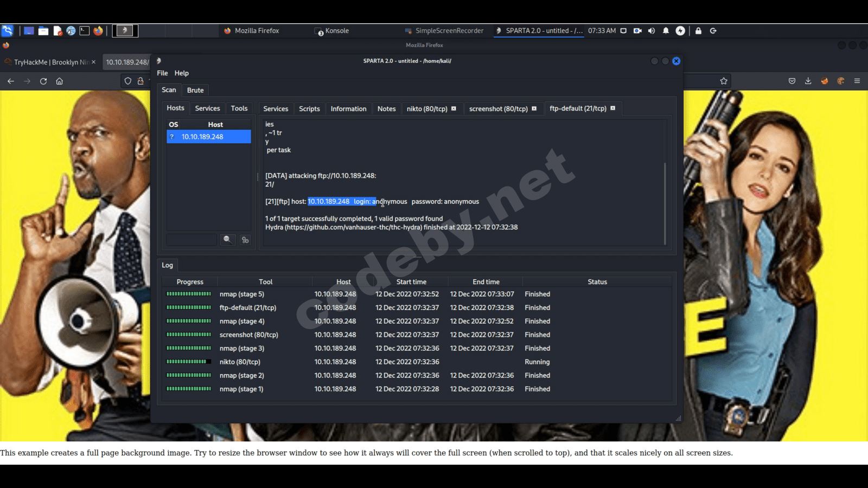Click the orange extension icon in Firefox

(x=825, y=81)
